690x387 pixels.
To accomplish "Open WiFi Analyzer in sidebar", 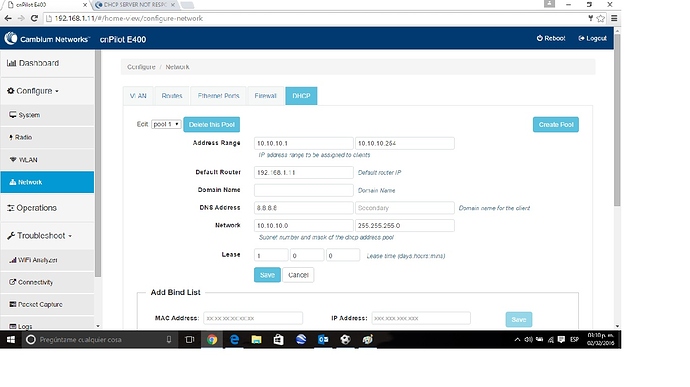I will point(47,260).
